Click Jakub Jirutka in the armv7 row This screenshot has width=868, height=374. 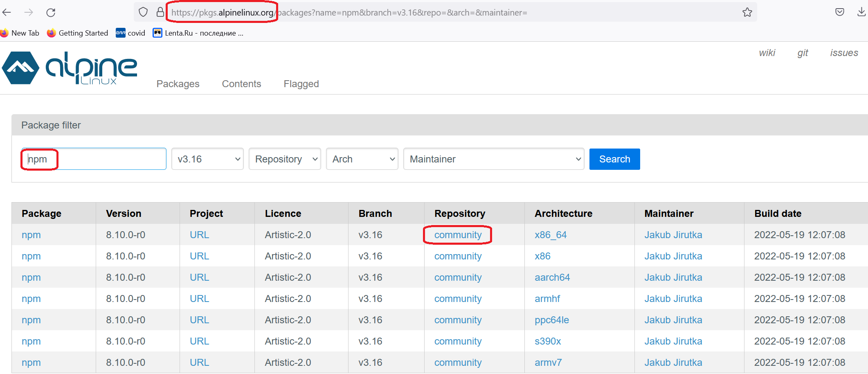[673, 363]
